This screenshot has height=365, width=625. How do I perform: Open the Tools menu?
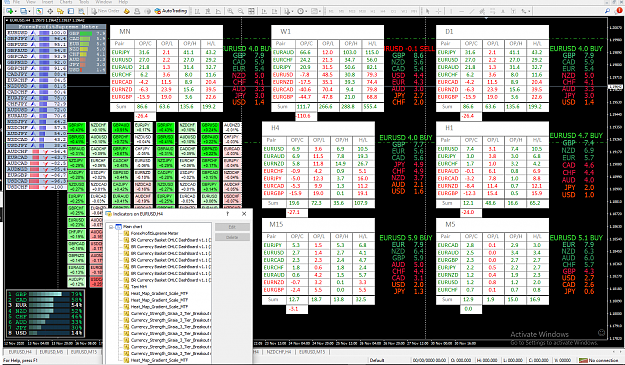[84, 2]
